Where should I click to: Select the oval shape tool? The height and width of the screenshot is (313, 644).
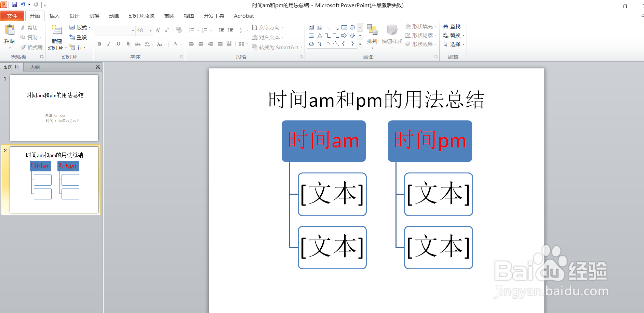[352, 27]
